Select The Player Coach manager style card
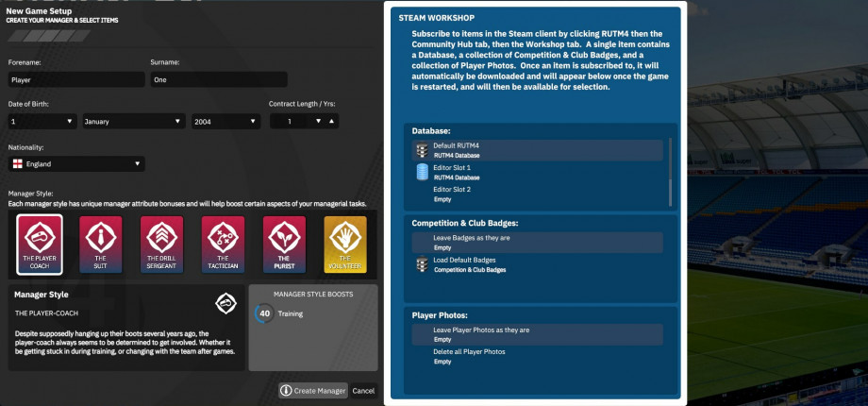 (40, 245)
